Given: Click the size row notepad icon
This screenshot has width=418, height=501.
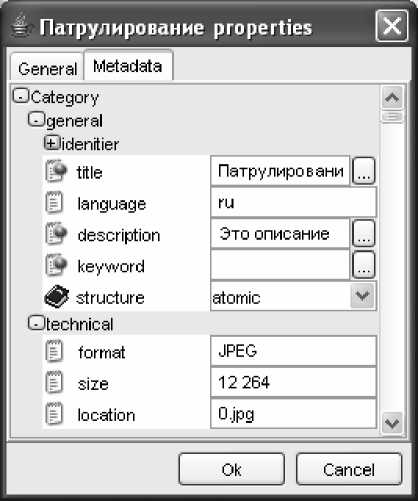Looking at the screenshot, I should [x=53, y=382].
